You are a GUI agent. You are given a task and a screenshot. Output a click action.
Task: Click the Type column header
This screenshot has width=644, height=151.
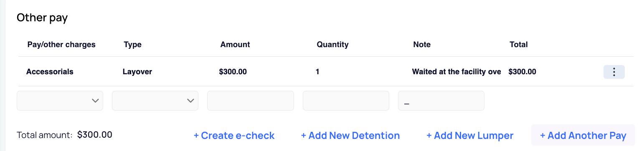coord(133,45)
